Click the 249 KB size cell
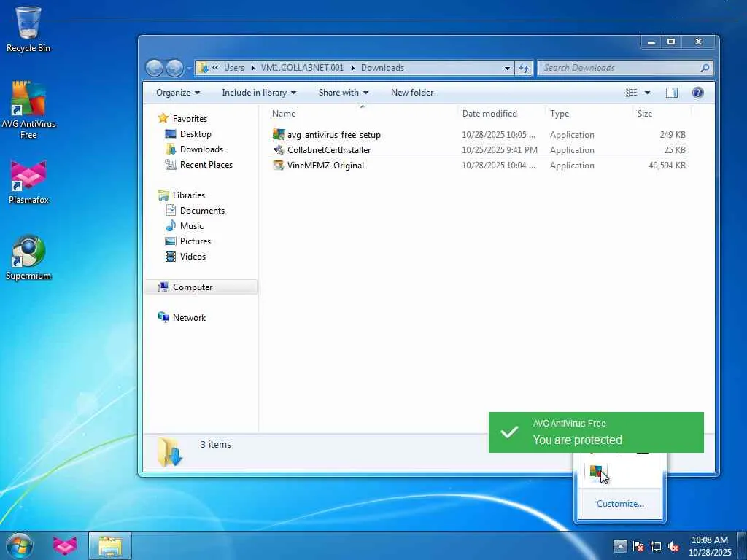This screenshot has width=747, height=560. click(673, 135)
